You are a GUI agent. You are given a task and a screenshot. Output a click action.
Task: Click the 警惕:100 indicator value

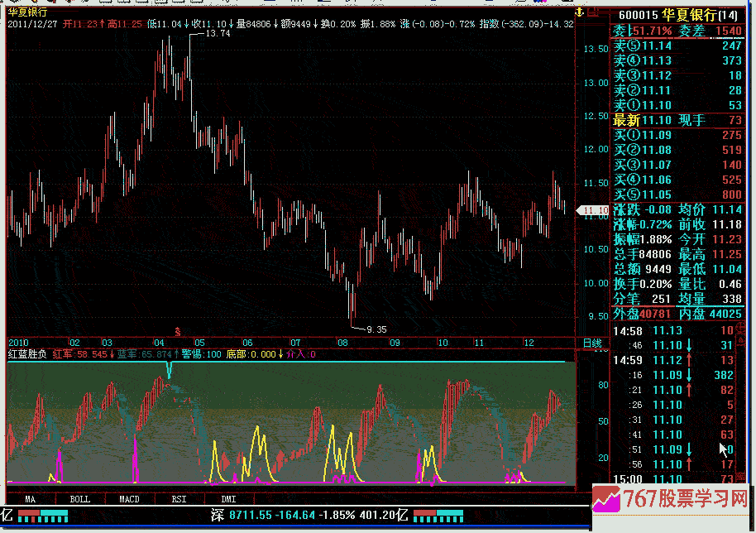pyautogui.click(x=202, y=354)
